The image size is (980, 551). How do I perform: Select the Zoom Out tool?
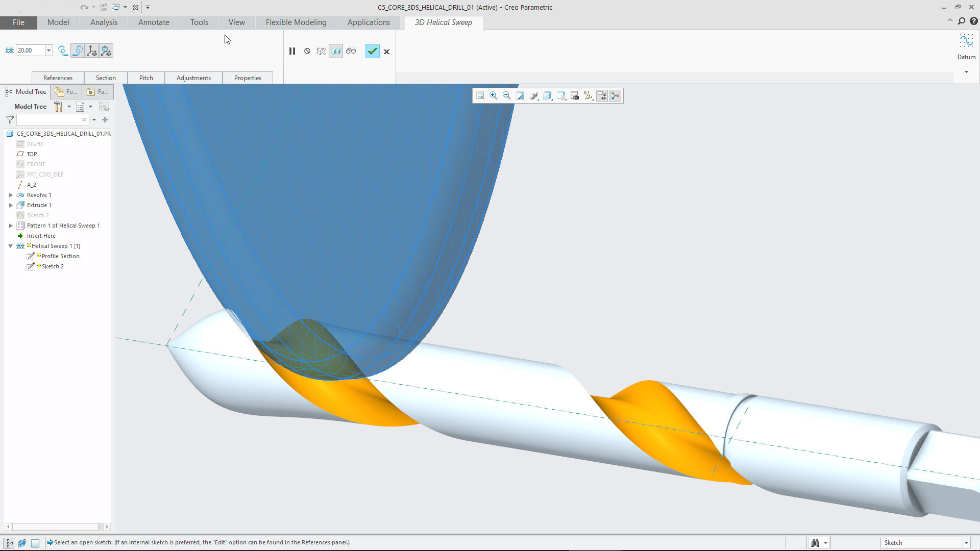[507, 95]
